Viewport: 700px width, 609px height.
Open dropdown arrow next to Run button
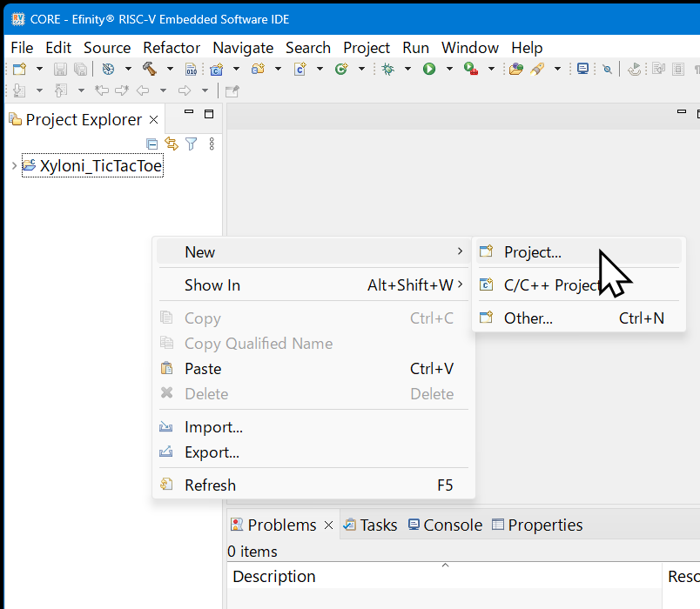pos(449,69)
